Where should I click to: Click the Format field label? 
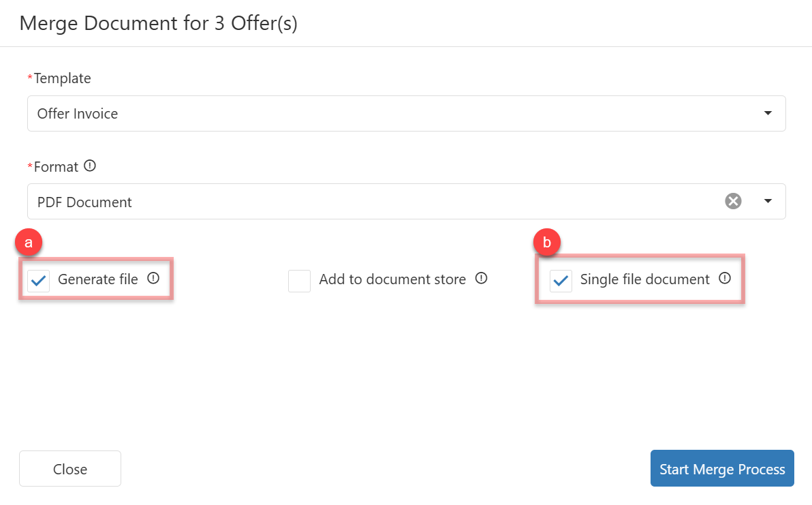[56, 166]
